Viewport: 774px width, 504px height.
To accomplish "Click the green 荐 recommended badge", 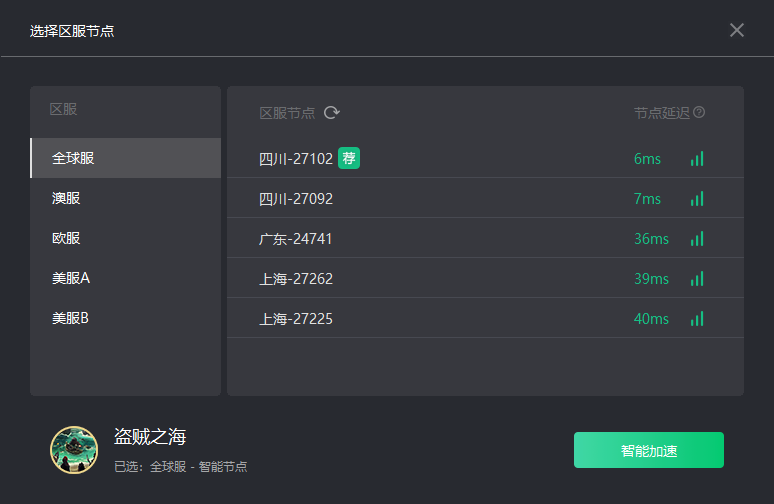I will click(348, 158).
